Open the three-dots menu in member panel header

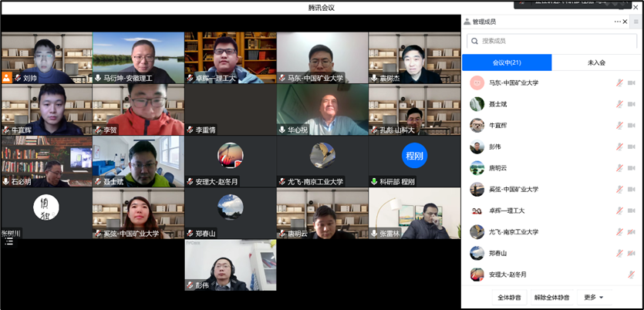pos(617,22)
